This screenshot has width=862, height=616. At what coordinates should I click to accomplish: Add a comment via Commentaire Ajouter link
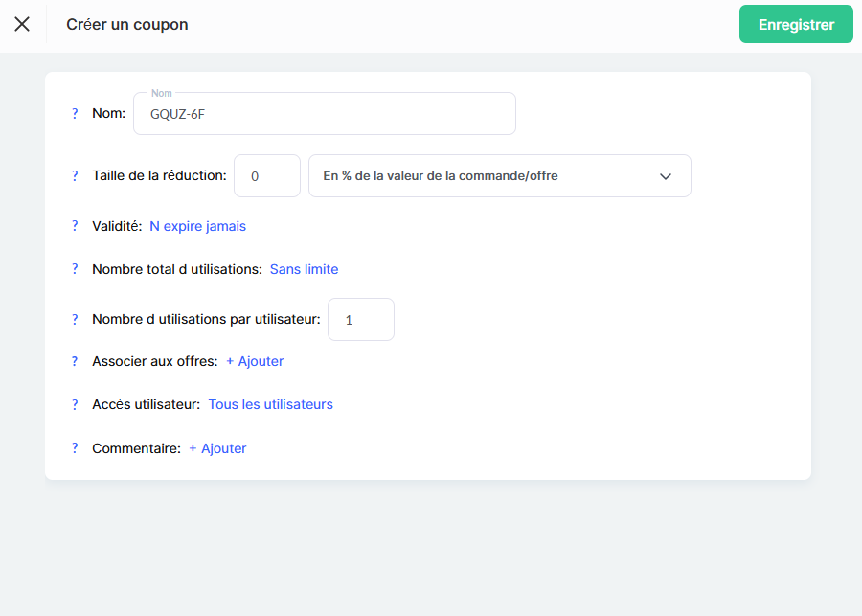(217, 448)
